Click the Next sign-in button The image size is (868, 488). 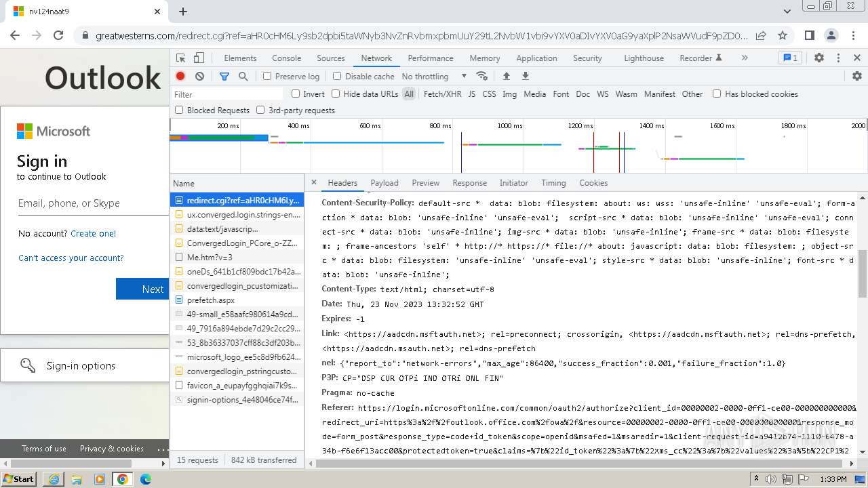coord(142,289)
